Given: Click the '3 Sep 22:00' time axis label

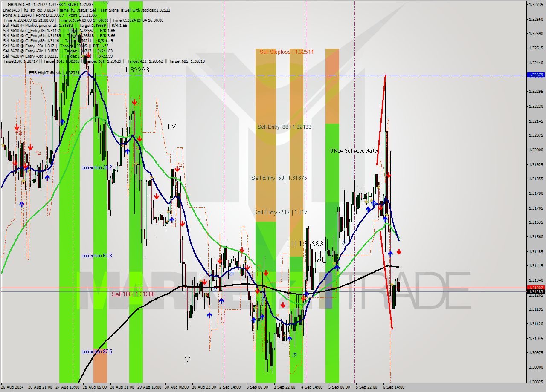Looking at the screenshot, I should (x=285, y=387).
